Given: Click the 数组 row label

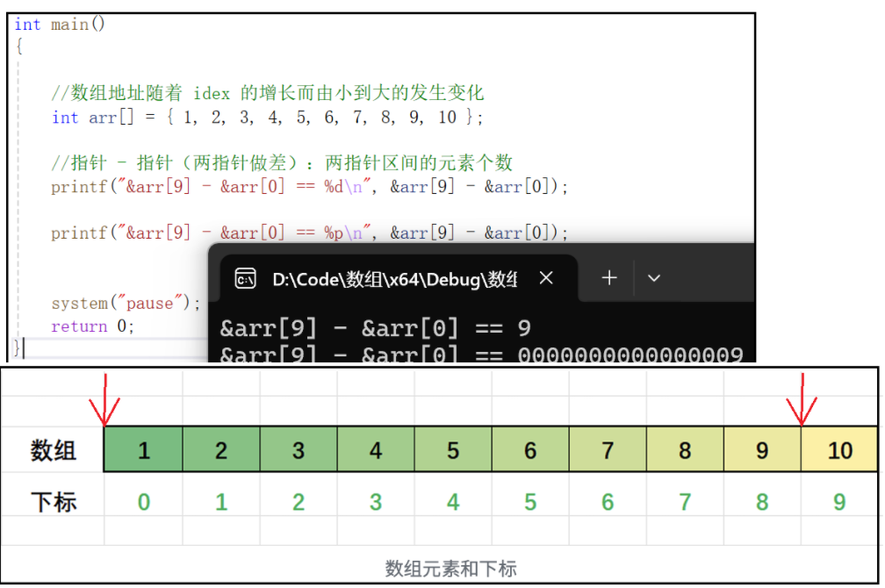Looking at the screenshot, I should point(53,450).
